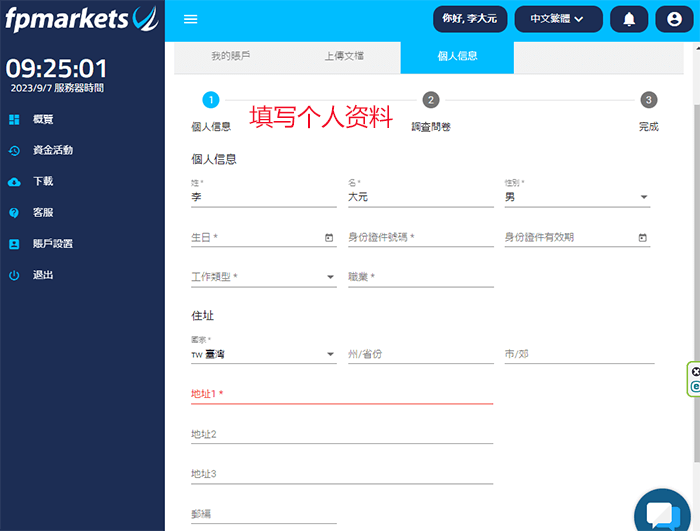The width and height of the screenshot is (700, 531).
Task: Click the 職業 occupation field
Action: pyautogui.click(x=421, y=277)
